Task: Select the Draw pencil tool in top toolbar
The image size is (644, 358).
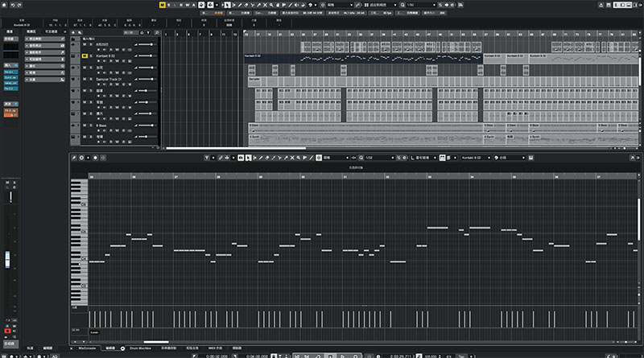Action: [x=240, y=5]
